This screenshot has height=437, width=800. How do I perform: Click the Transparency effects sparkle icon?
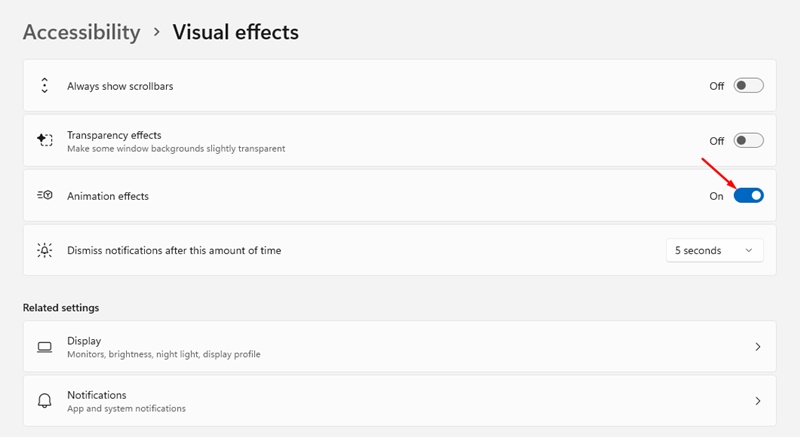coord(44,141)
